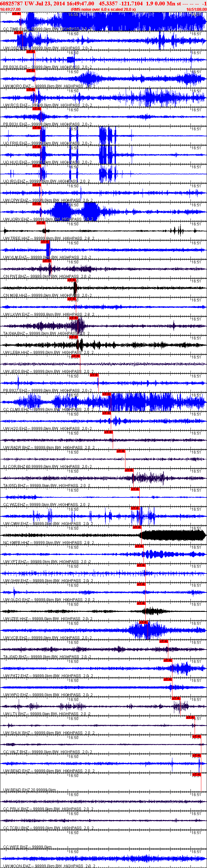Select the PB.B927.EHZ station label

tap(47, 391)
